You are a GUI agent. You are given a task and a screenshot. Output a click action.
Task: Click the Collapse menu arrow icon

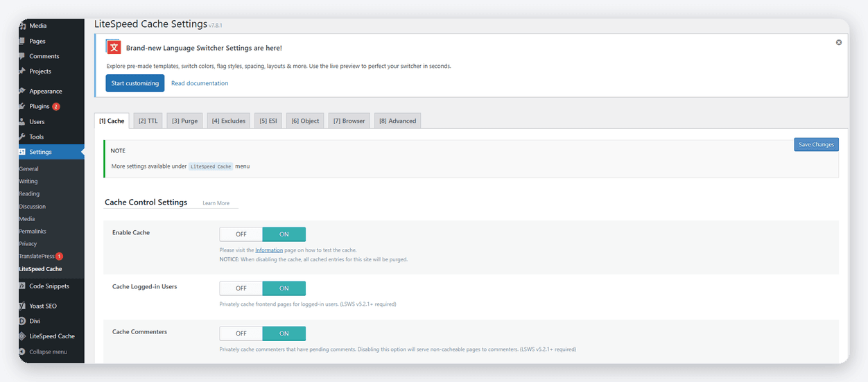point(22,351)
